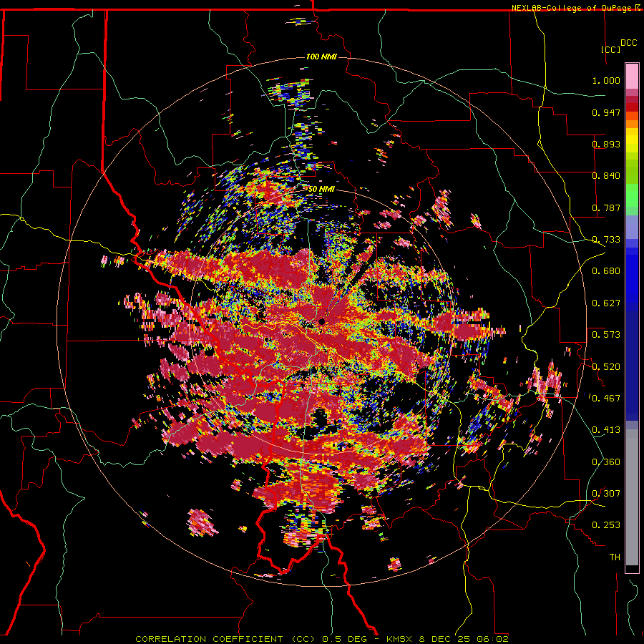644x644 pixels.
Task: Click the 0.840 scale value
Action: pyautogui.click(x=606, y=176)
